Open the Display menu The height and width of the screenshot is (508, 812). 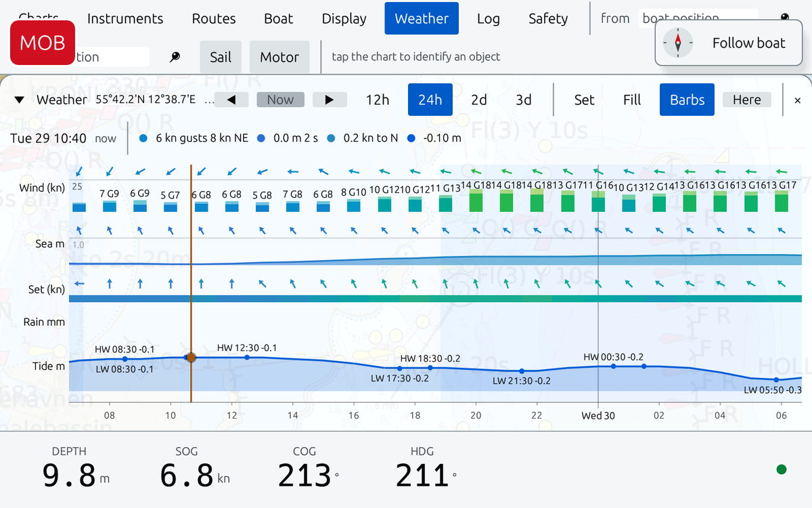click(344, 18)
